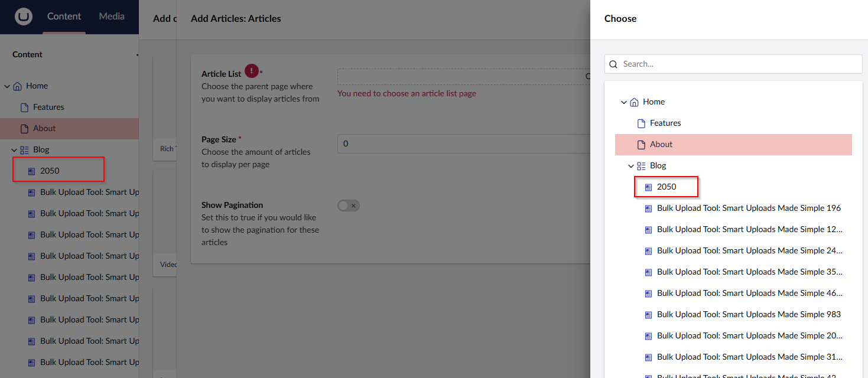Click the Blog list icon in left tree
Image resolution: width=868 pixels, height=378 pixels.
[24, 150]
